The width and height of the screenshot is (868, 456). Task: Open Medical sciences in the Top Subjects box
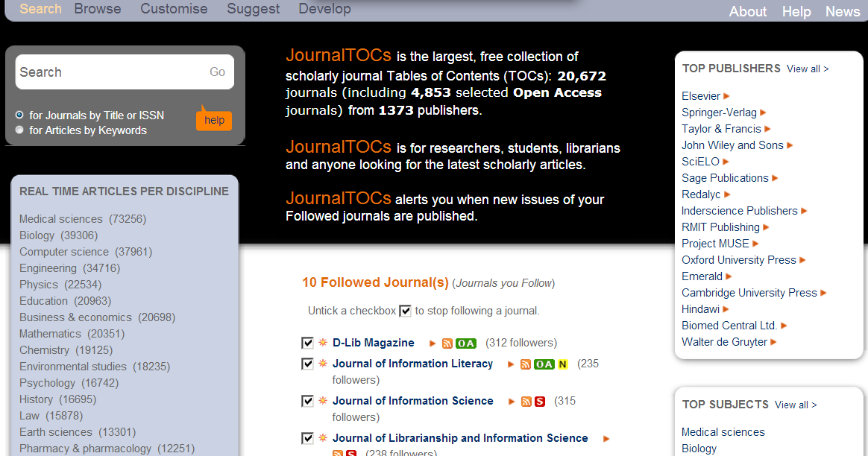(x=723, y=432)
